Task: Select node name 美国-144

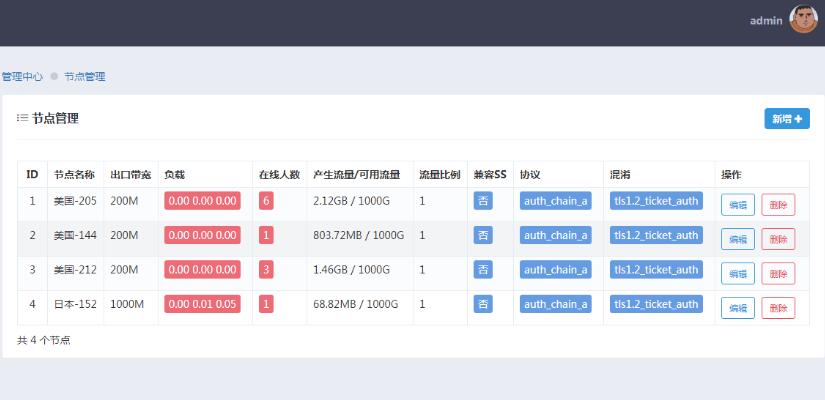Action: (75, 235)
